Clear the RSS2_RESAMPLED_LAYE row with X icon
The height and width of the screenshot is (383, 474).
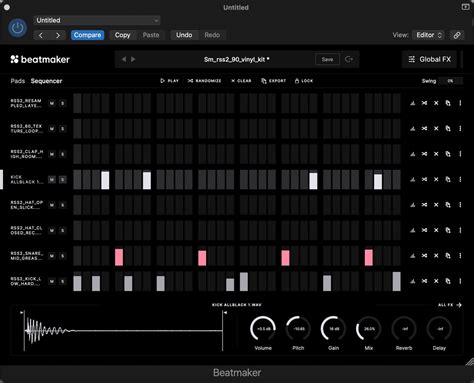436,103
